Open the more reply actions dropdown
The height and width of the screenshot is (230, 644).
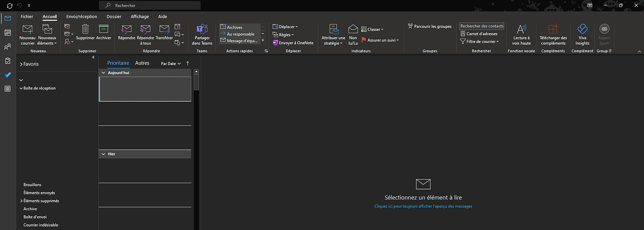point(179,42)
